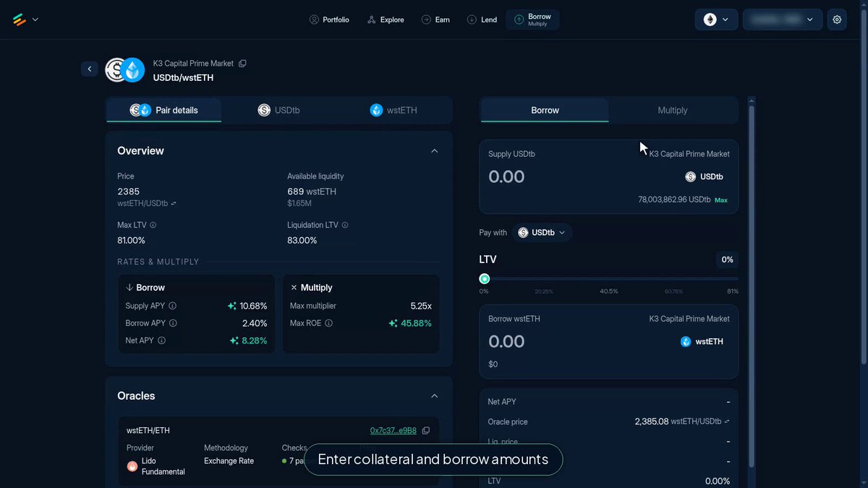Open the Explore page
The image size is (868, 488).
[386, 20]
